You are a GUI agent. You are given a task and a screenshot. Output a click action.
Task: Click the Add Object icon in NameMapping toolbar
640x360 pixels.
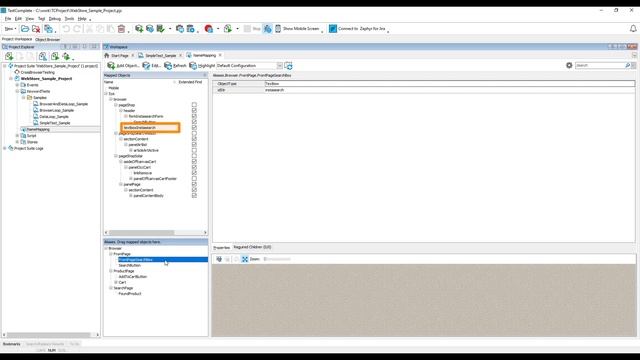tap(111, 65)
